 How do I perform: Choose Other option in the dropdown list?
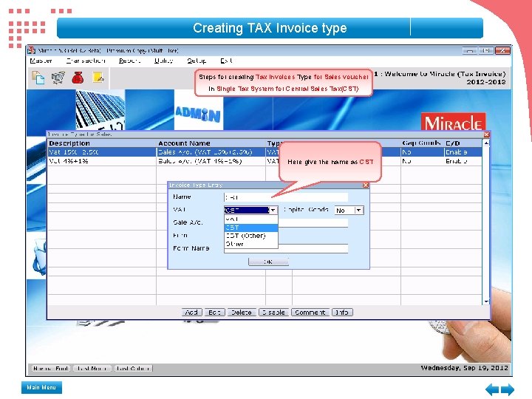tap(251, 244)
